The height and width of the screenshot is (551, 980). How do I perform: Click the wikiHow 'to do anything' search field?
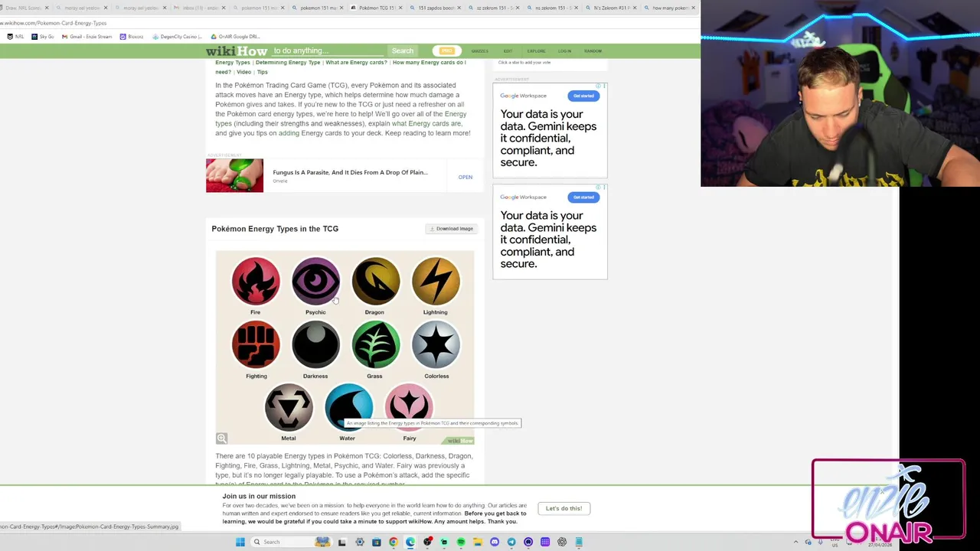[x=328, y=51]
